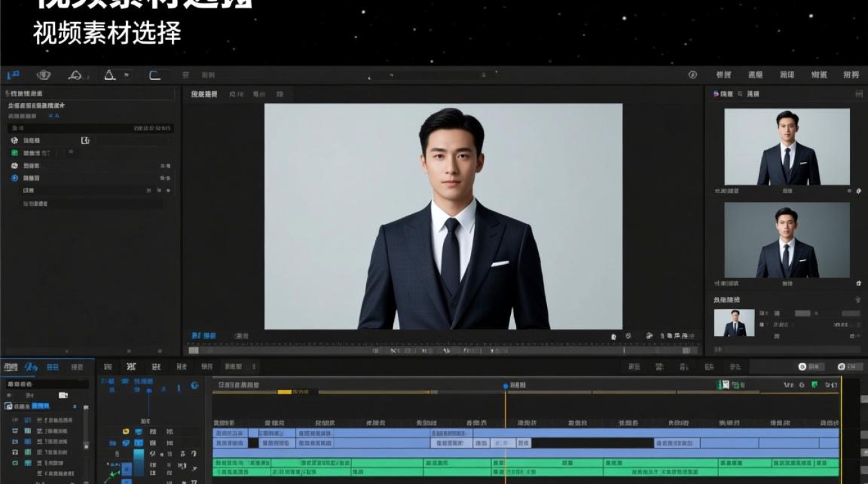Screen dimensions: 868x484
Task: Open the dropdown arrow beside the cone tool
Action: pos(126,76)
